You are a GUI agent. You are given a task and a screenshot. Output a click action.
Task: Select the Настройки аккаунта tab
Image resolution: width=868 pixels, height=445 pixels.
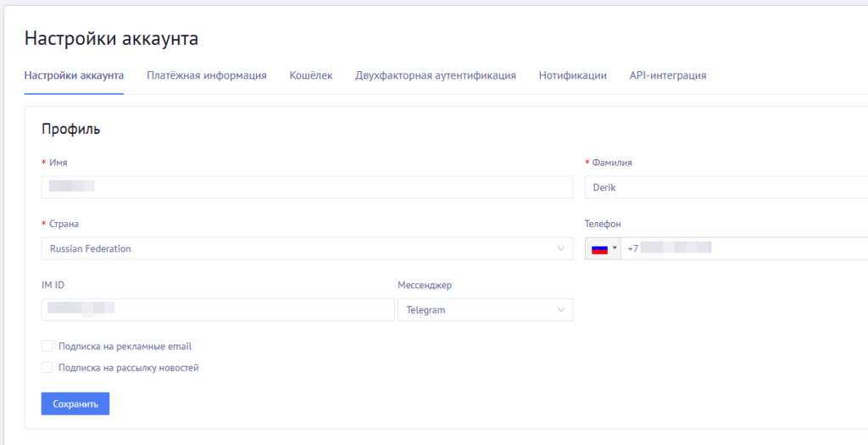[x=75, y=75]
